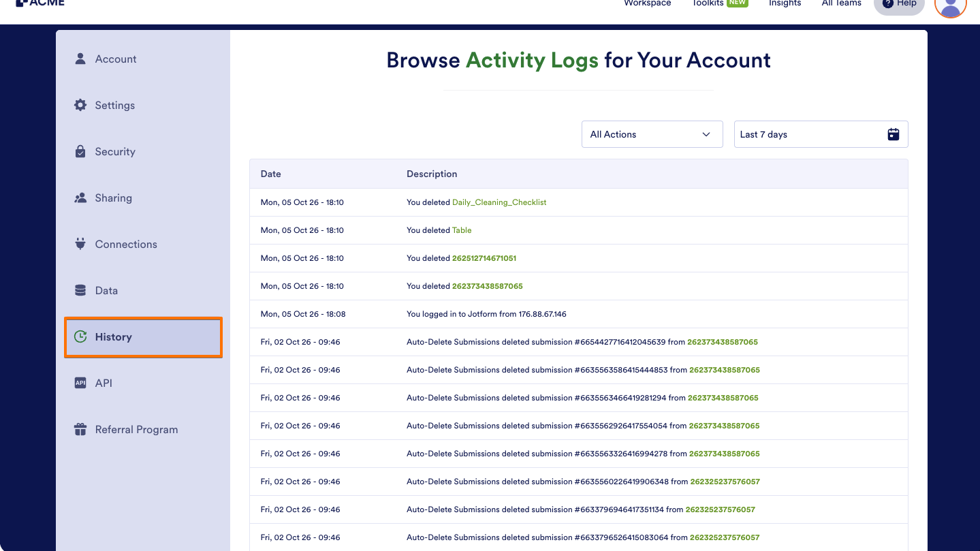The height and width of the screenshot is (551, 980).
Task: Click the Account person icon in sidebar
Action: pyautogui.click(x=80, y=59)
